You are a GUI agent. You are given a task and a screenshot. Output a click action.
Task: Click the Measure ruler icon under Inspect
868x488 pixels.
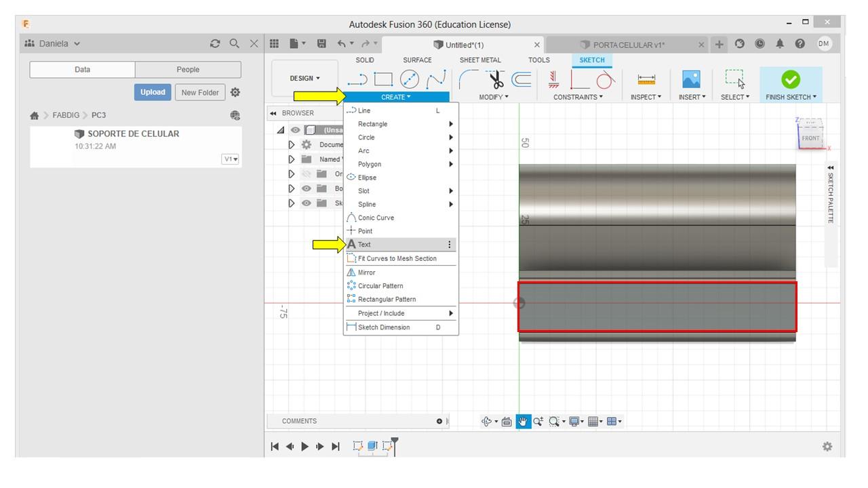646,79
